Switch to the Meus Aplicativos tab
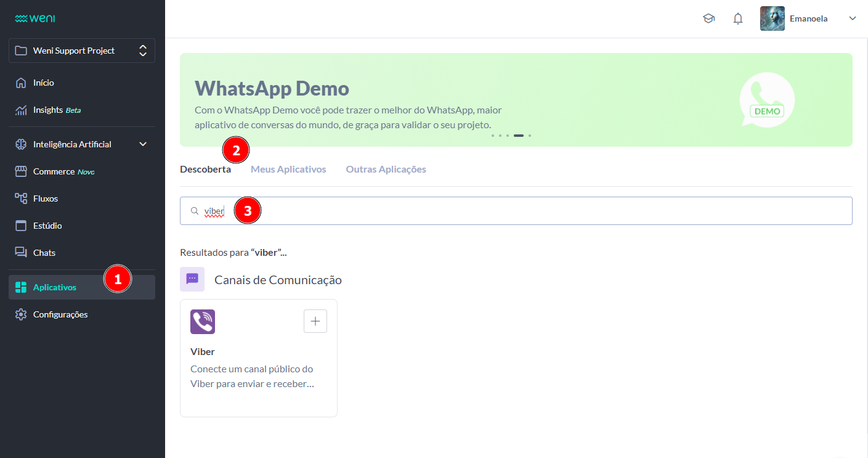The width and height of the screenshot is (868, 458). tap(288, 168)
